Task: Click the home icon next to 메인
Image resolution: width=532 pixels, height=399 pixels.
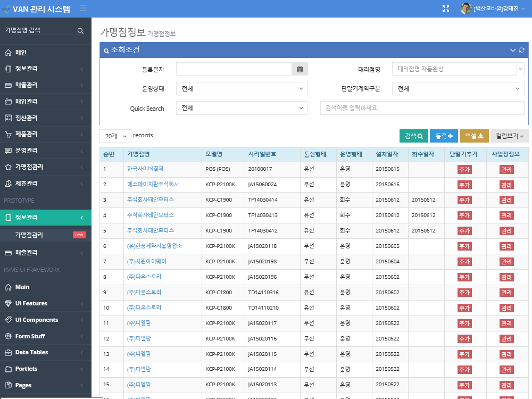Action: [x=8, y=53]
